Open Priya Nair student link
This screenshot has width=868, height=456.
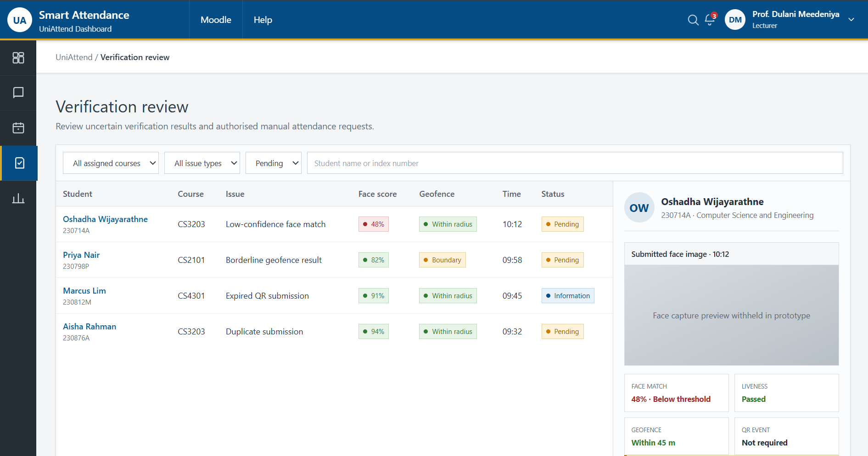pyautogui.click(x=81, y=255)
